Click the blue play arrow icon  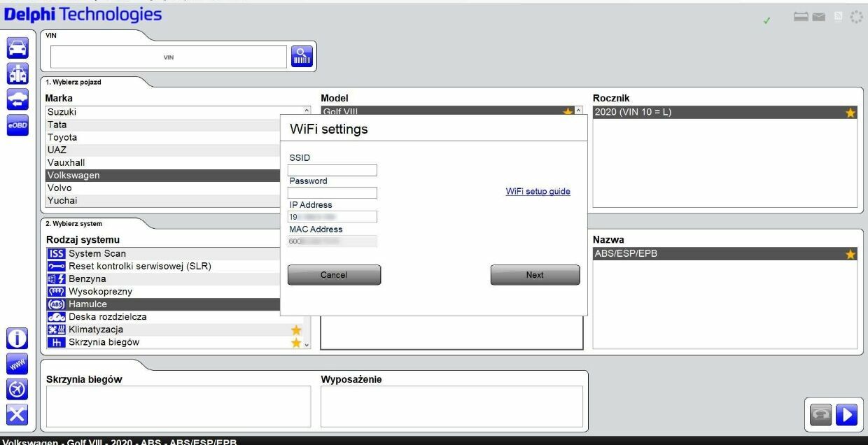(846, 415)
